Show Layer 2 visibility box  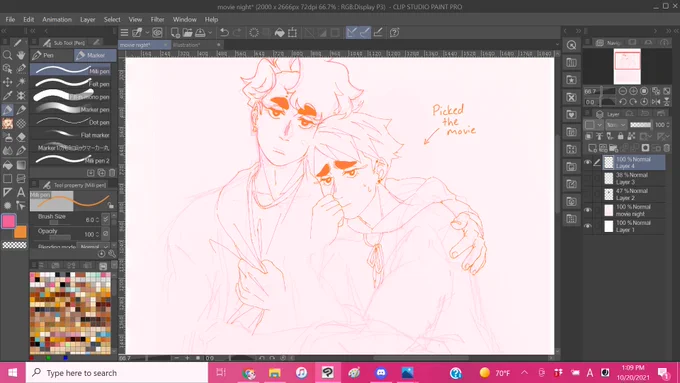click(x=588, y=194)
